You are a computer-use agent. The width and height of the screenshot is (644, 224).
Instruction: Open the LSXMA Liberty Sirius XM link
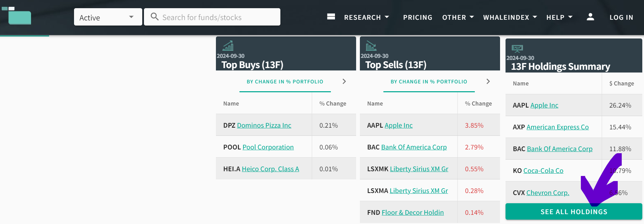[419, 191]
